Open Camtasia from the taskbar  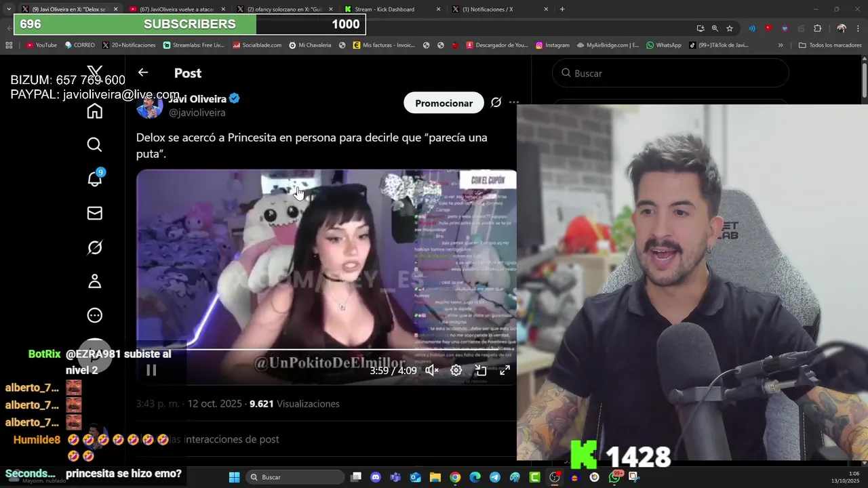point(534,477)
